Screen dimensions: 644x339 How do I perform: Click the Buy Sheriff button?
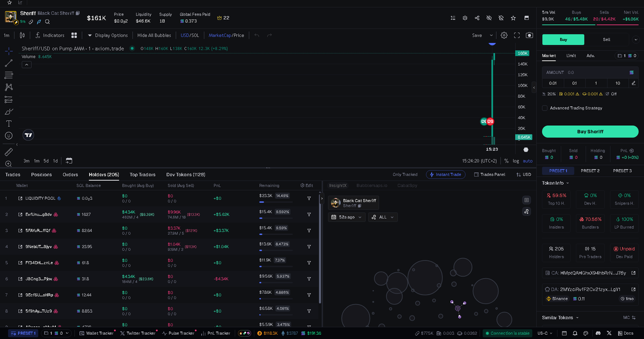click(x=590, y=132)
